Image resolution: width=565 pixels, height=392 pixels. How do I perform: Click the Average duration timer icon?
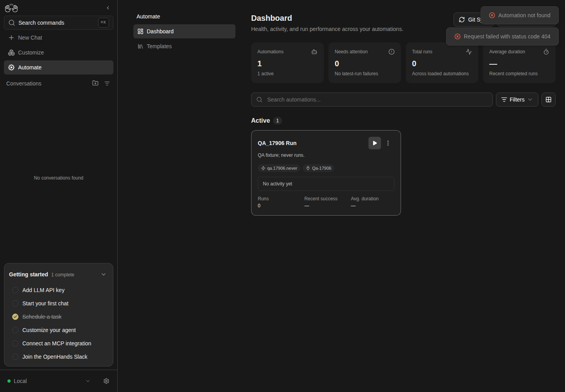(546, 52)
